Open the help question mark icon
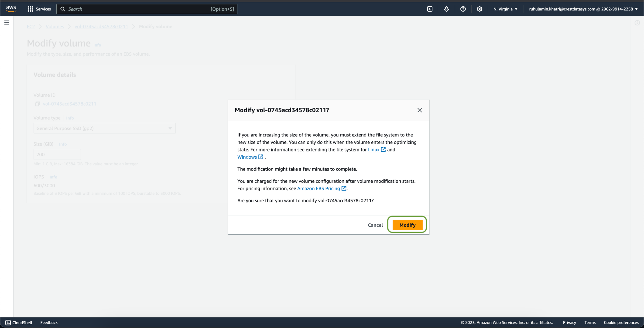The width and height of the screenshot is (644, 328). pyautogui.click(x=463, y=9)
